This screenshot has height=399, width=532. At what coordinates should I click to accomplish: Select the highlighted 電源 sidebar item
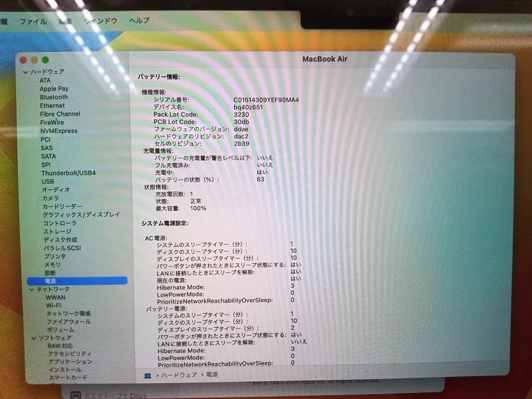[77, 281]
